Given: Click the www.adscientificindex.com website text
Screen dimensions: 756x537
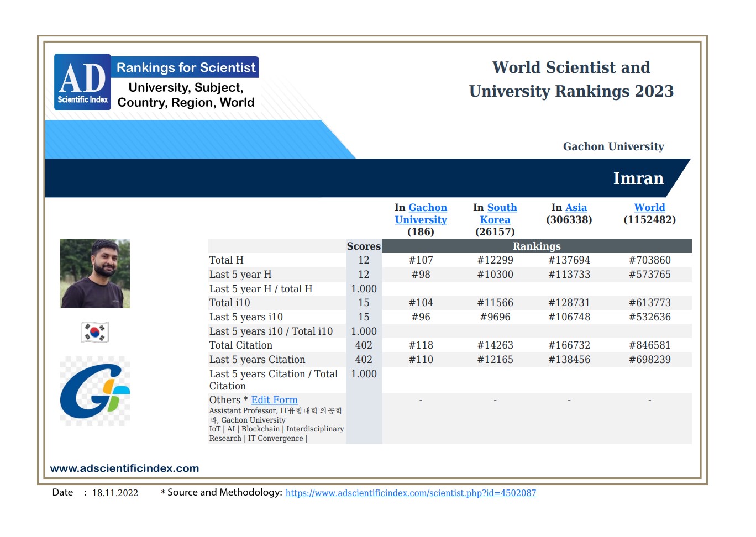Looking at the screenshot, I should point(124,468).
